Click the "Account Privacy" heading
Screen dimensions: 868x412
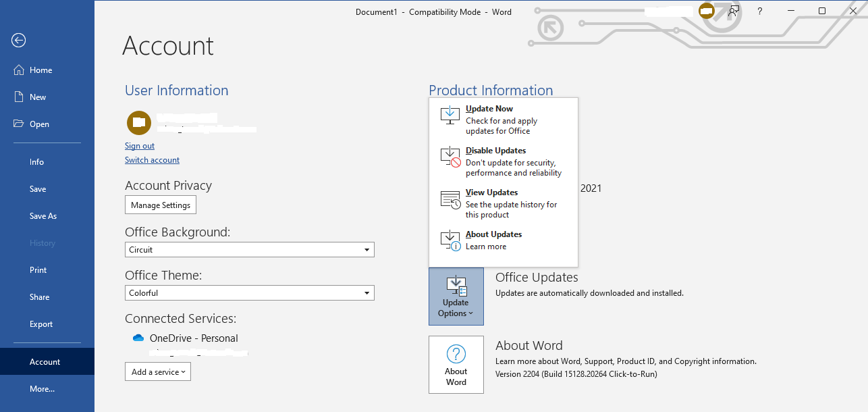coord(169,186)
